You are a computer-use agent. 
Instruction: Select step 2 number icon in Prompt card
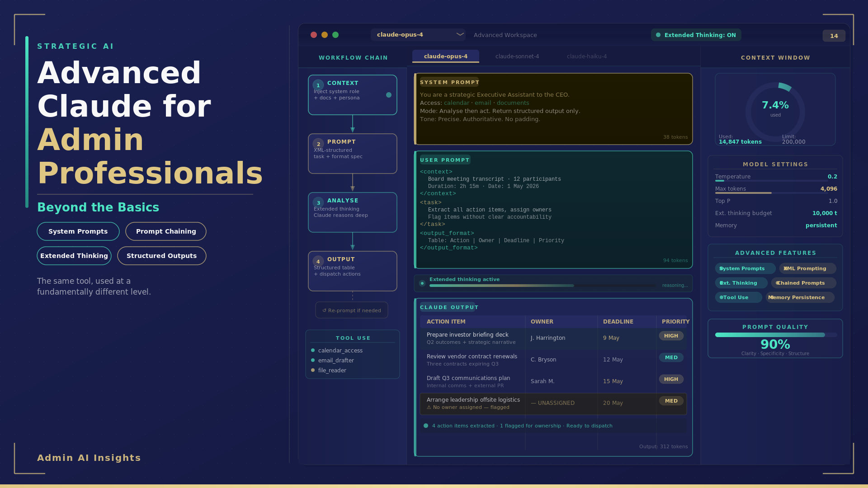point(318,144)
